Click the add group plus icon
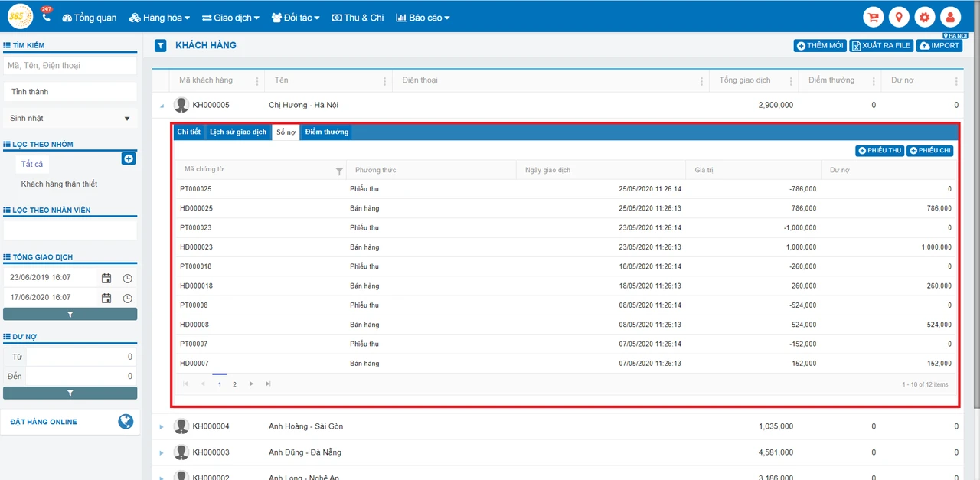 (129, 158)
